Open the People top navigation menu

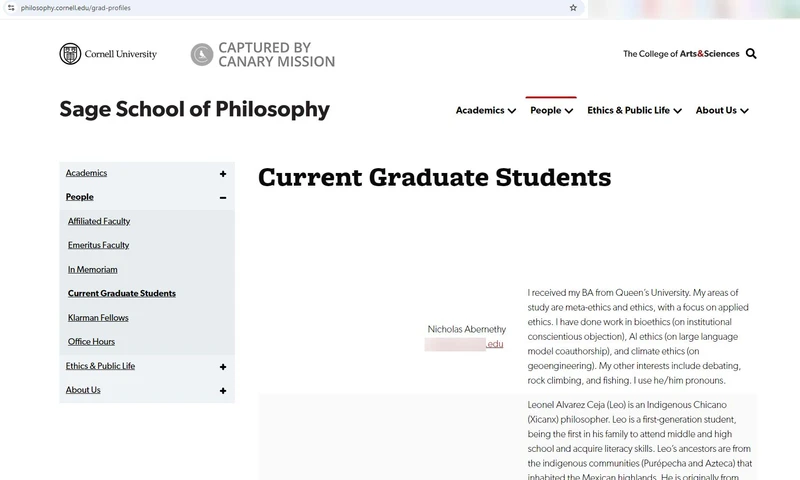point(552,110)
